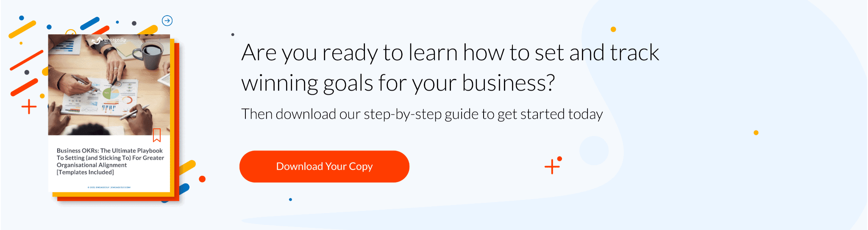Click the orange plus sign near the button
This screenshot has width=868, height=230.
pyautogui.click(x=552, y=166)
